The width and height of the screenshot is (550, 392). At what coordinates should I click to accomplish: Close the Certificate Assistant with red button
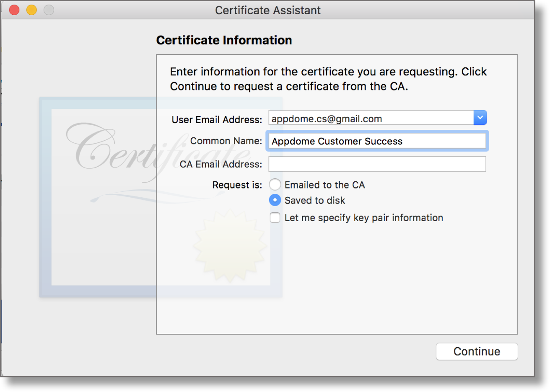coord(14,10)
